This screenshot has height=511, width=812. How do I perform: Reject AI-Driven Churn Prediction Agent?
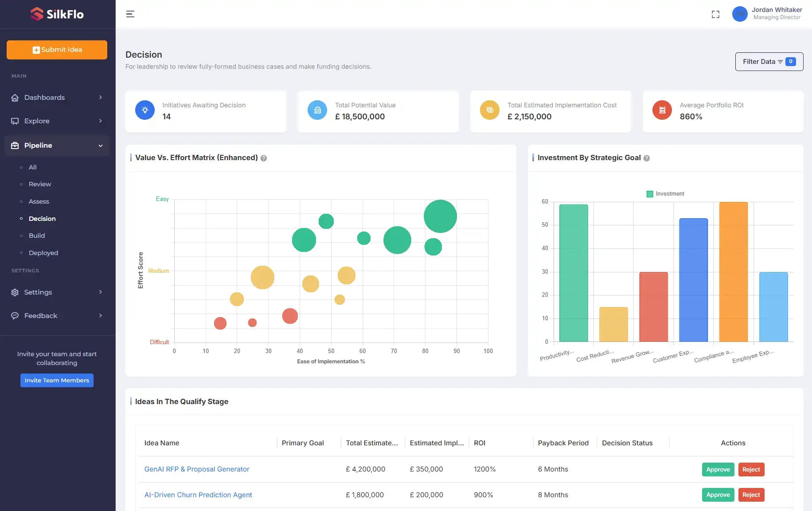[x=751, y=495]
